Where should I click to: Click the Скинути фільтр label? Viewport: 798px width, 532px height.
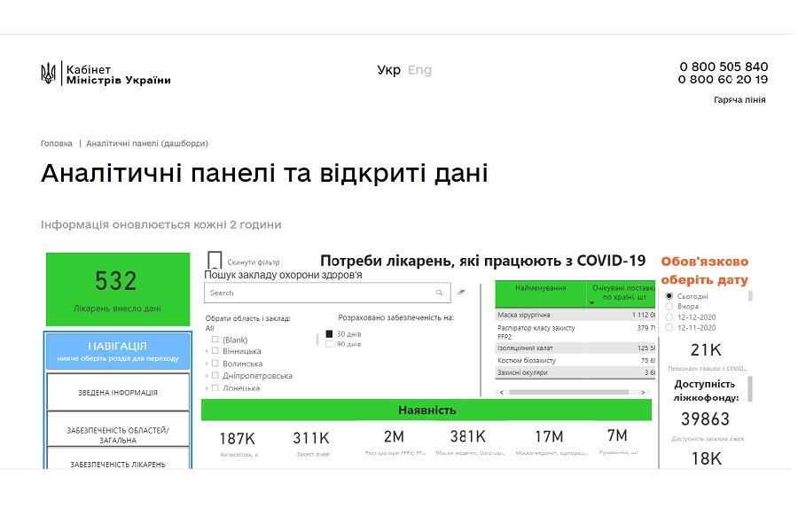coord(254,262)
